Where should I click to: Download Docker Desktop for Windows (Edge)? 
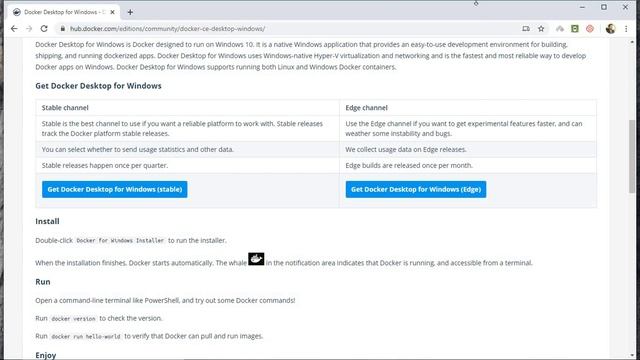[x=416, y=189]
